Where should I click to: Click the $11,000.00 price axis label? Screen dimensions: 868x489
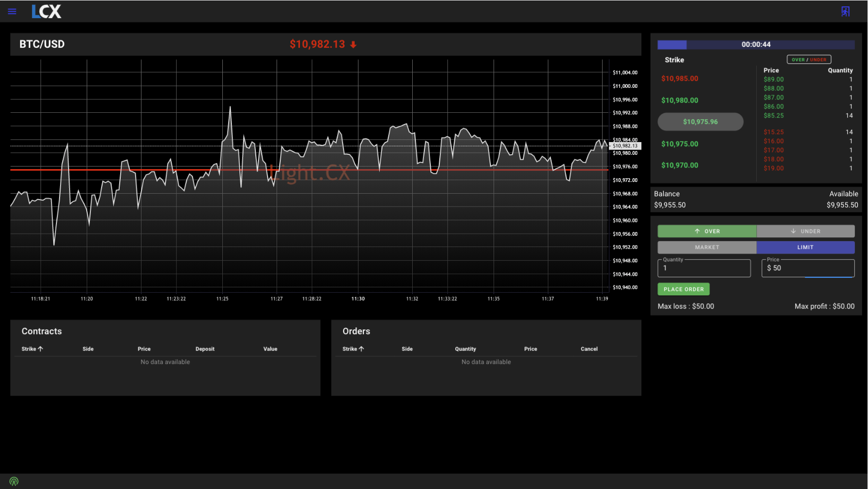tap(625, 86)
